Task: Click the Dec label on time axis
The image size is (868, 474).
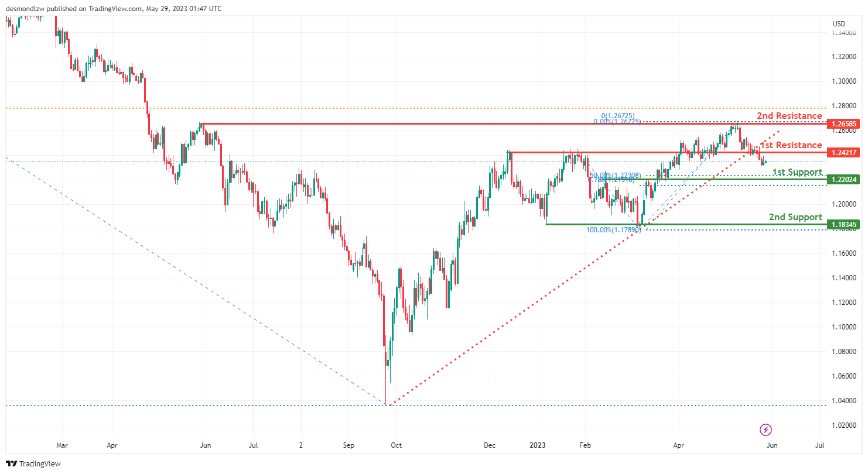Action: (490, 445)
